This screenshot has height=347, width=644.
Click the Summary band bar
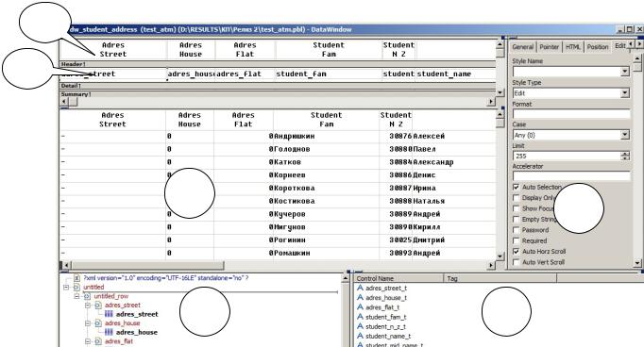point(278,94)
